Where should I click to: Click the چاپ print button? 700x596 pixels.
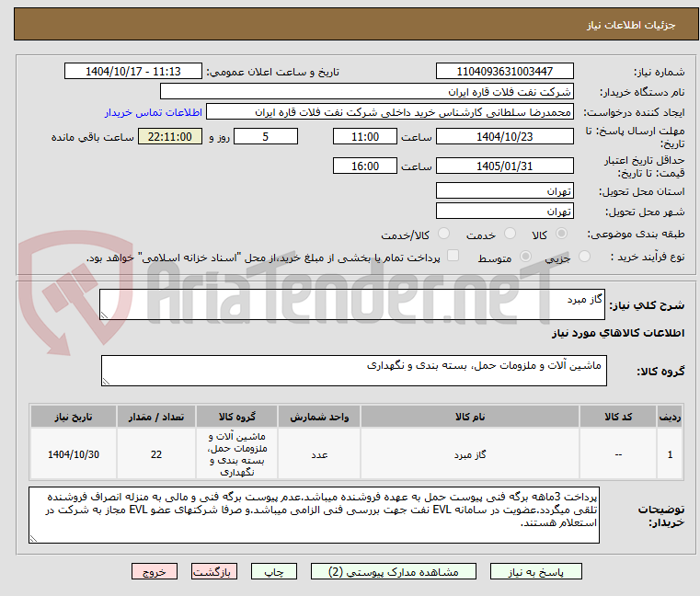[x=274, y=571]
